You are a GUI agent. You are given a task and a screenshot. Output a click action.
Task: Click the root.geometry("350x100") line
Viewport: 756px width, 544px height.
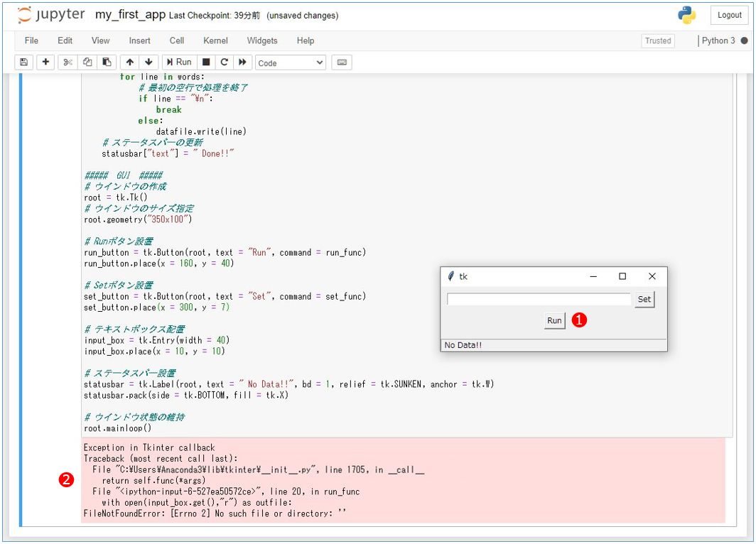click(x=138, y=219)
